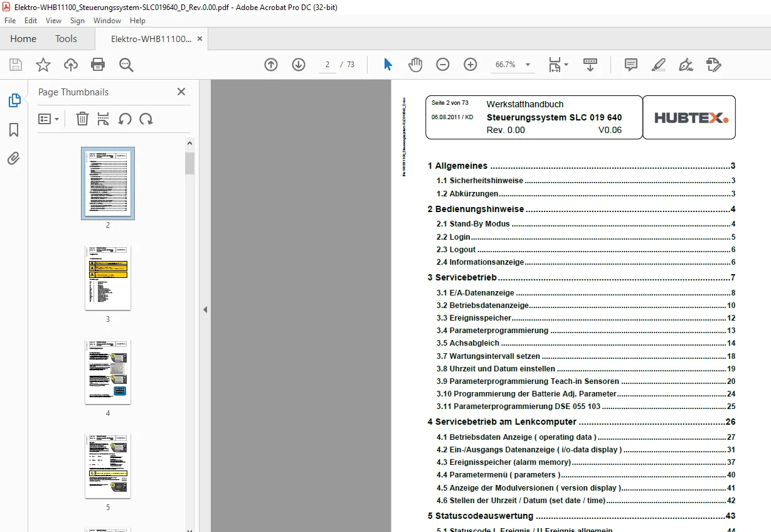Click the upload to cloud icon
The width and height of the screenshot is (771, 532).
click(x=71, y=65)
